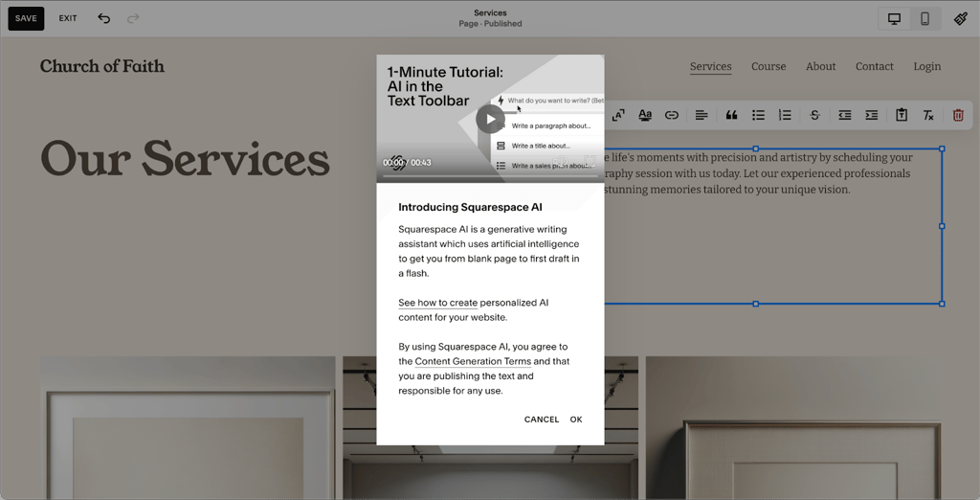Open the 'See how to create' link
Viewport: 980px width, 500px height.
point(437,303)
